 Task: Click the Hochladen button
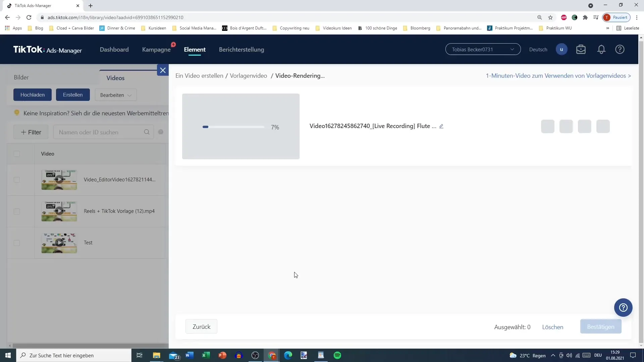pos(33,95)
